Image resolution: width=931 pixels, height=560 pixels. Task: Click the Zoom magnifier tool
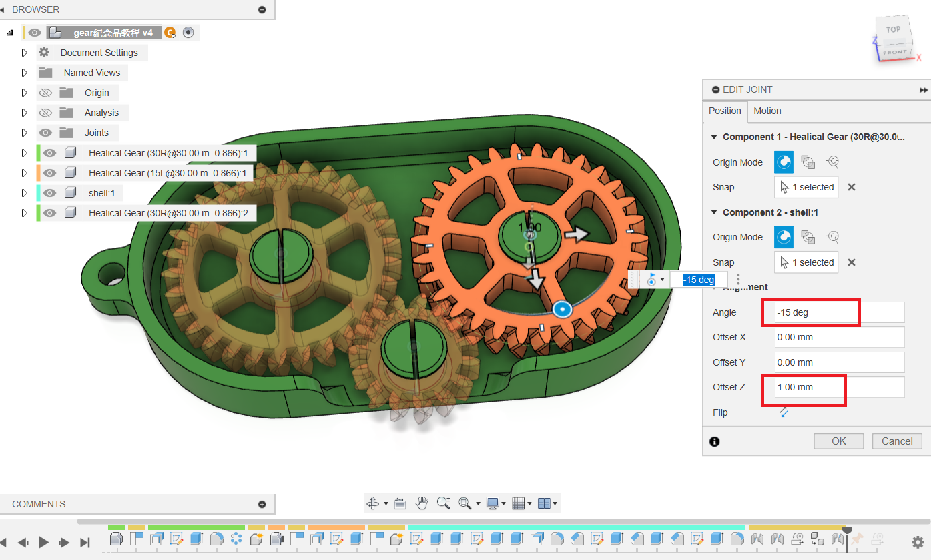pos(443,503)
